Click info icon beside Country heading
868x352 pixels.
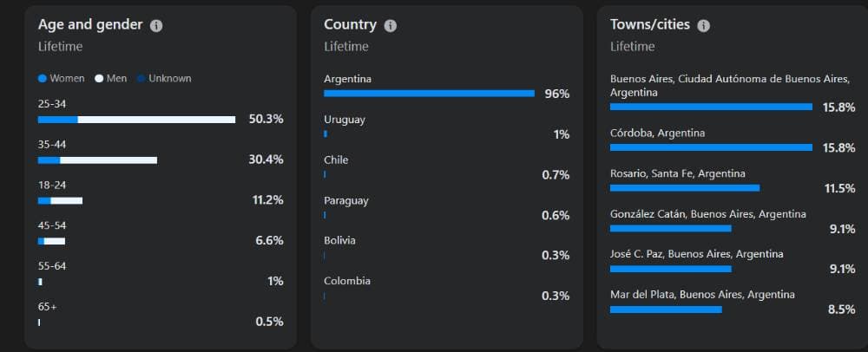pos(391,25)
